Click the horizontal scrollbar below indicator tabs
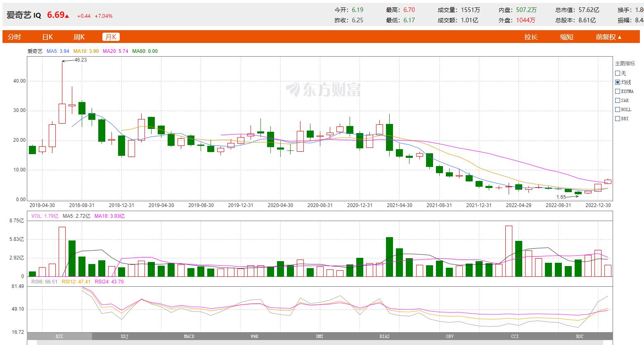The width and height of the screenshot is (644, 345). pos(320,343)
